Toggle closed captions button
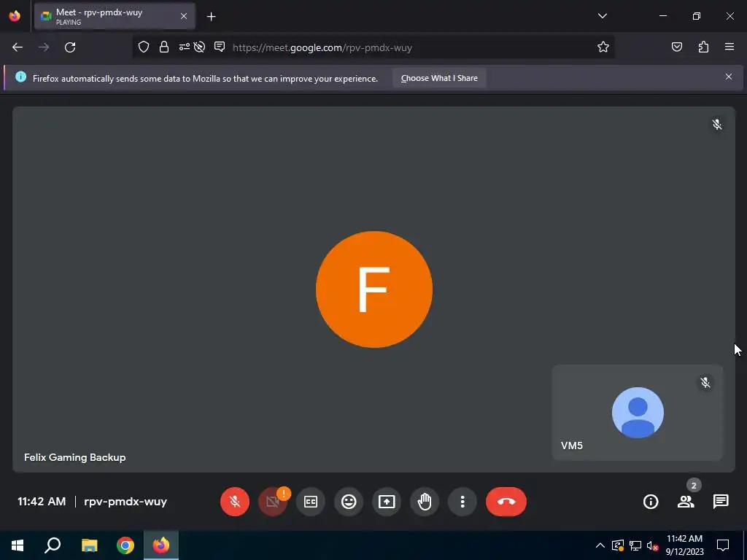The image size is (747, 560). point(311,502)
